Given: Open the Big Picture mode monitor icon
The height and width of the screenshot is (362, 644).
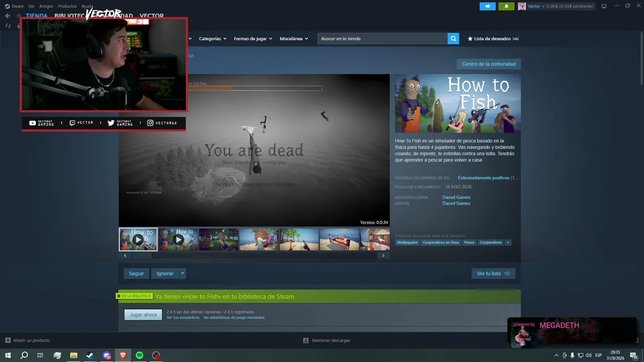Looking at the screenshot, I should click(604, 6).
